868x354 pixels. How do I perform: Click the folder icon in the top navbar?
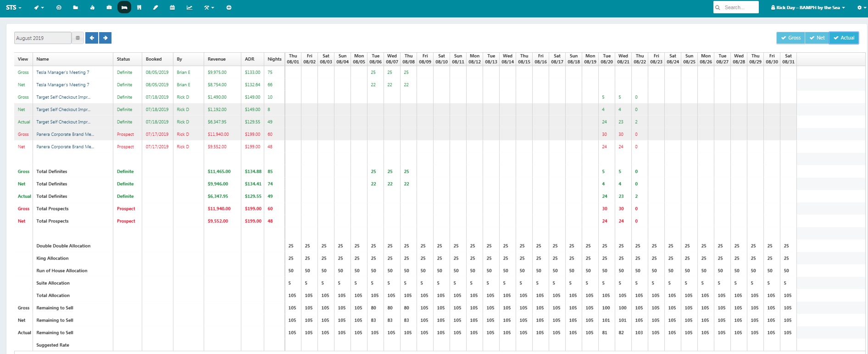(x=75, y=7)
